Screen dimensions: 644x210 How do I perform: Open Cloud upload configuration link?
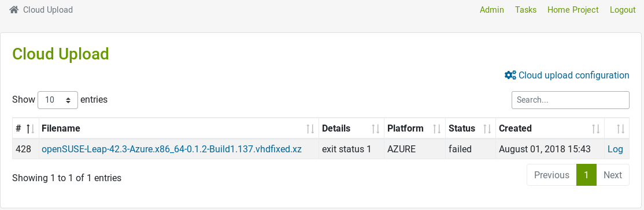[x=574, y=75]
